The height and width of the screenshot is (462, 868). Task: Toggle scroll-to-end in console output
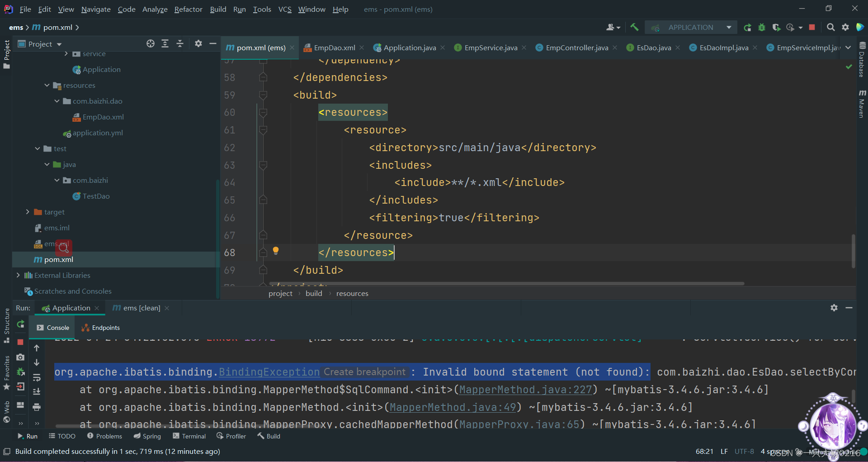click(37, 391)
